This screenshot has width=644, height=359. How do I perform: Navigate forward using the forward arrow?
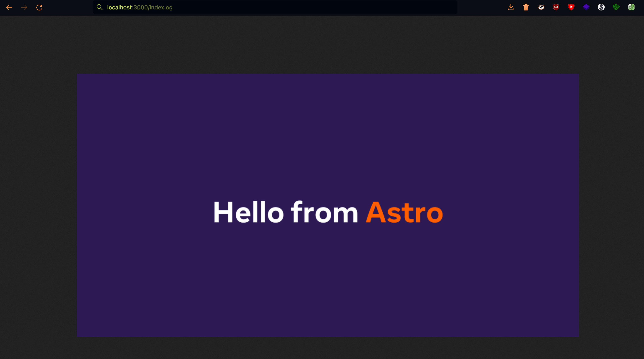[x=24, y=8]
